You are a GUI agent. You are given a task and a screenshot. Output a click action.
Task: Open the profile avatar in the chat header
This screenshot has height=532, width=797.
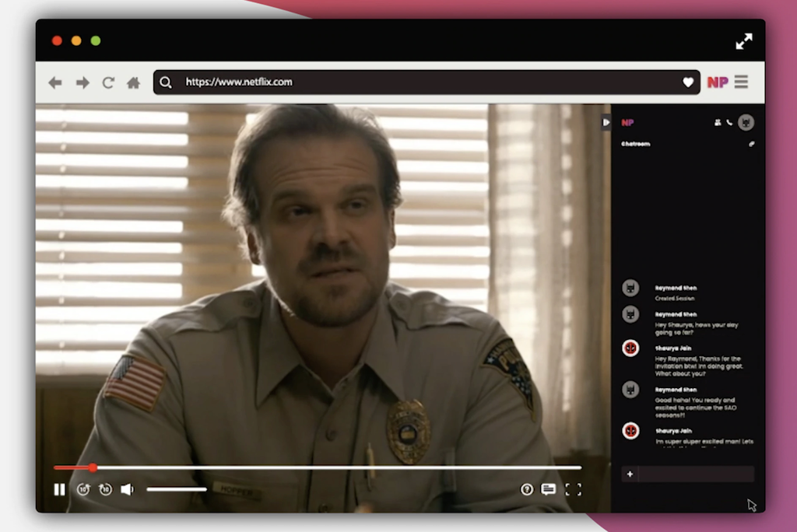tap(746, 123)
